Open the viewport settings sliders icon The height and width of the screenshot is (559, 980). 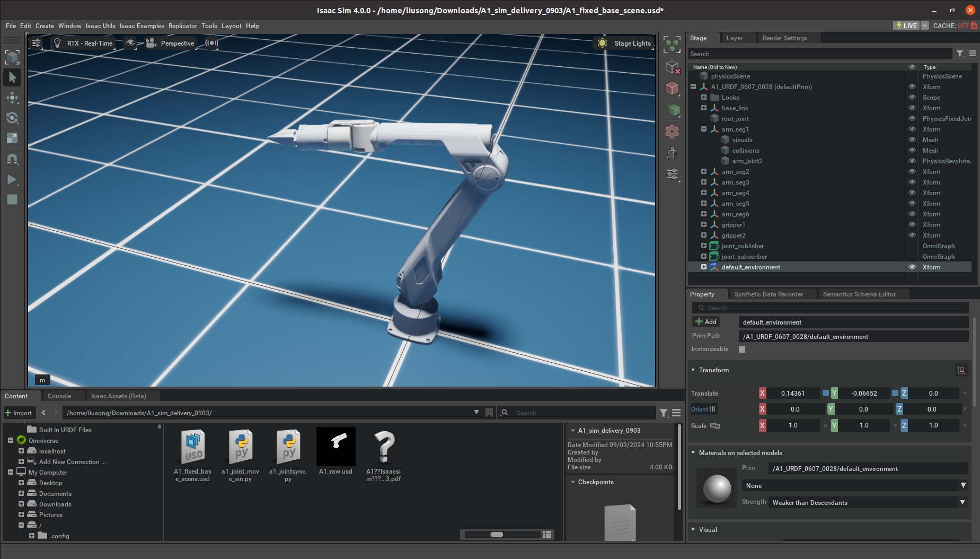36,43
